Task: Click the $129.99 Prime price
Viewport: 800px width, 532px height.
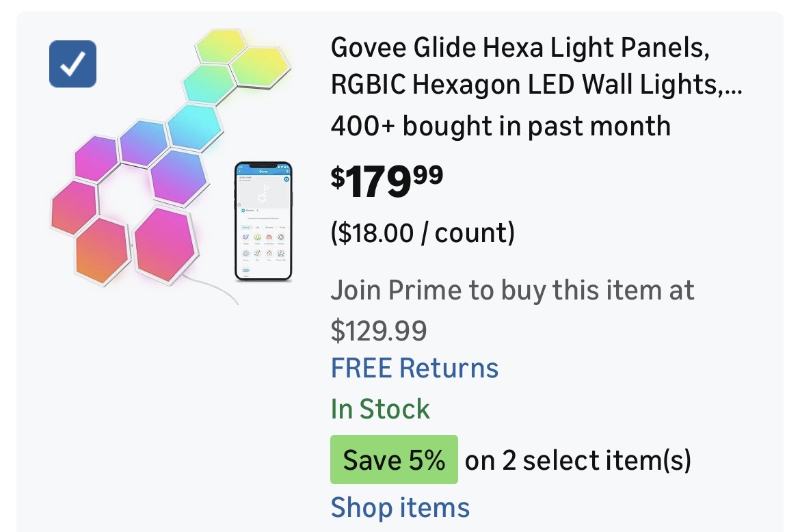Action: 379,331
